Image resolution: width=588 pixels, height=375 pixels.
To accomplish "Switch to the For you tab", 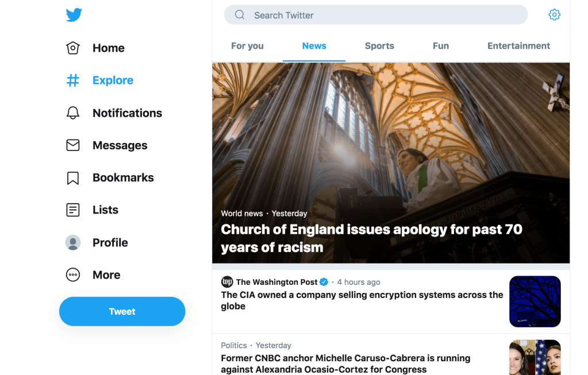I will [247, 46].
